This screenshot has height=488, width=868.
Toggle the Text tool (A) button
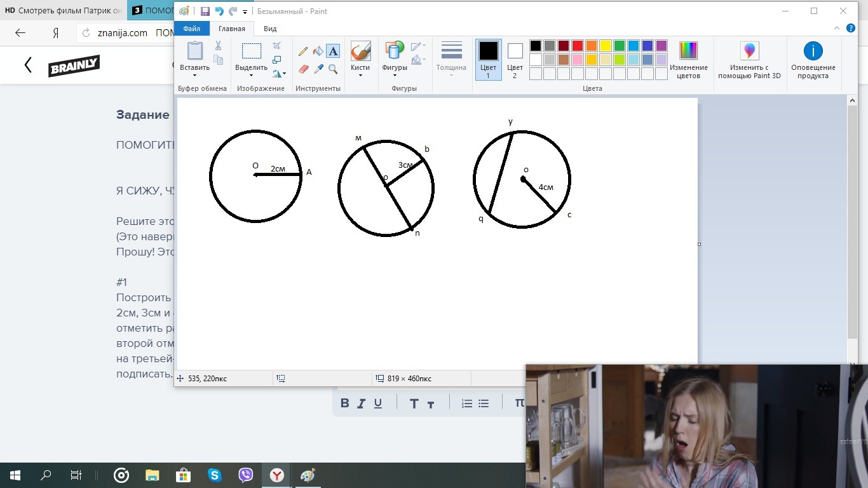tap(333, 51)
